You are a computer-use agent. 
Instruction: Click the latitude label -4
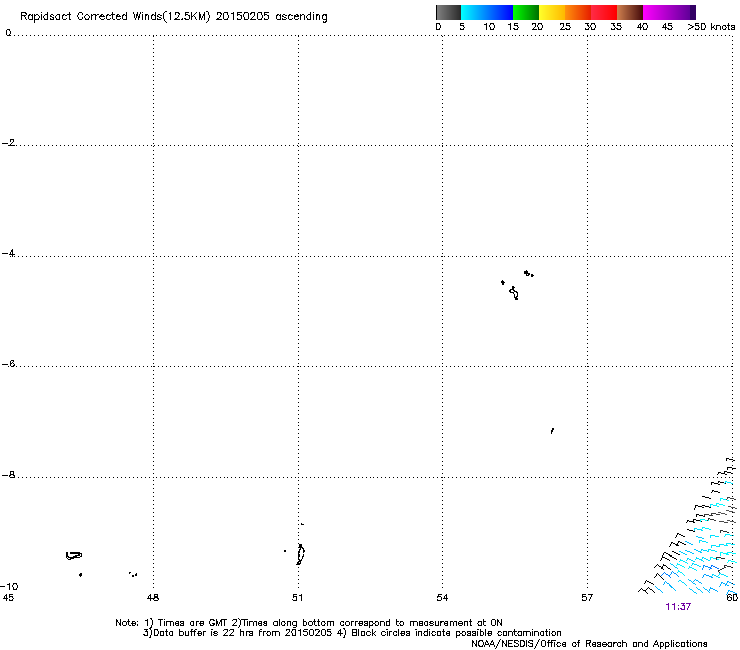click(8, 253)
